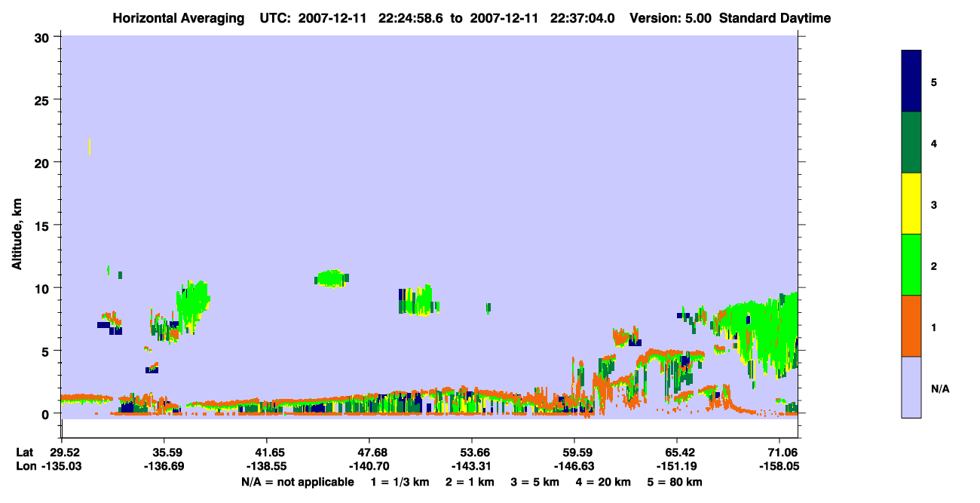The height and width of the screenshot is (503, 980).
Task: Click the large green cloud mass near latitude 71
Action: point(758,334)
